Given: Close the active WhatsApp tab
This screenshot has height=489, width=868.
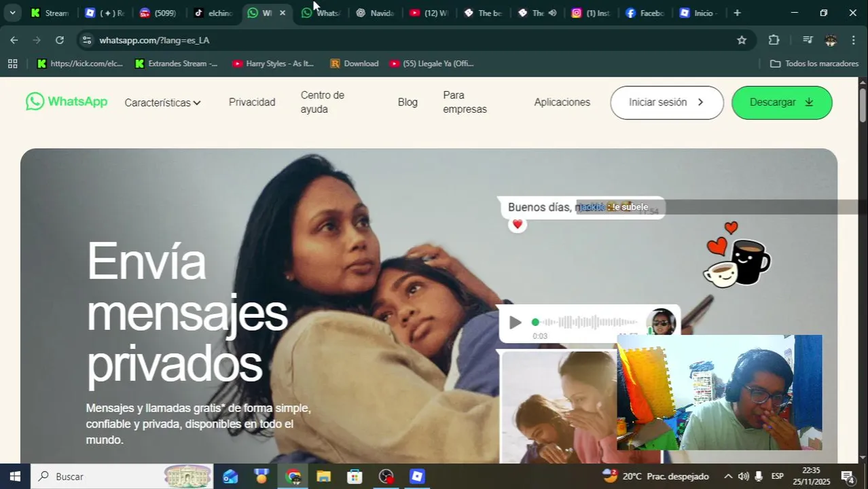Looking at the screenshot, I should [x=283, y=13].
